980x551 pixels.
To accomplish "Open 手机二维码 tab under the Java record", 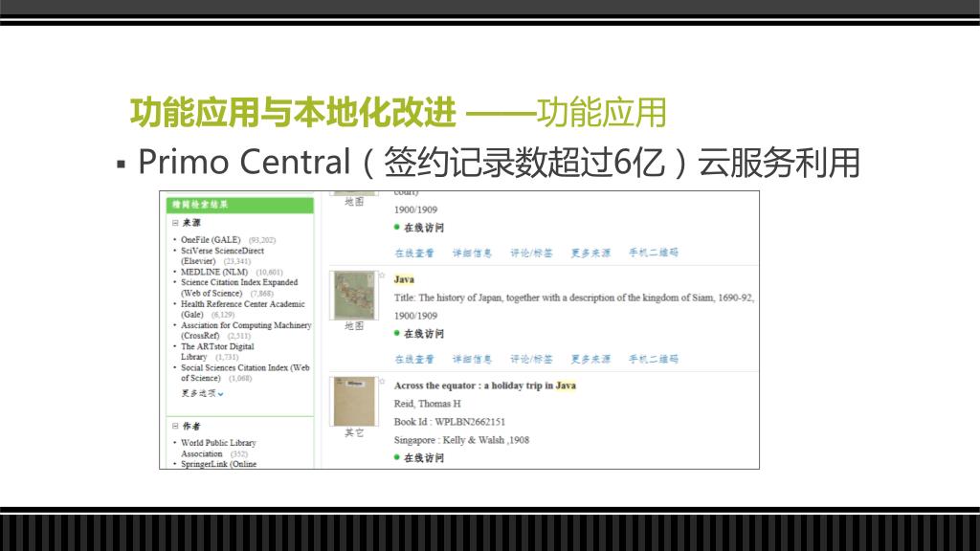I will (x=653, y=360).
